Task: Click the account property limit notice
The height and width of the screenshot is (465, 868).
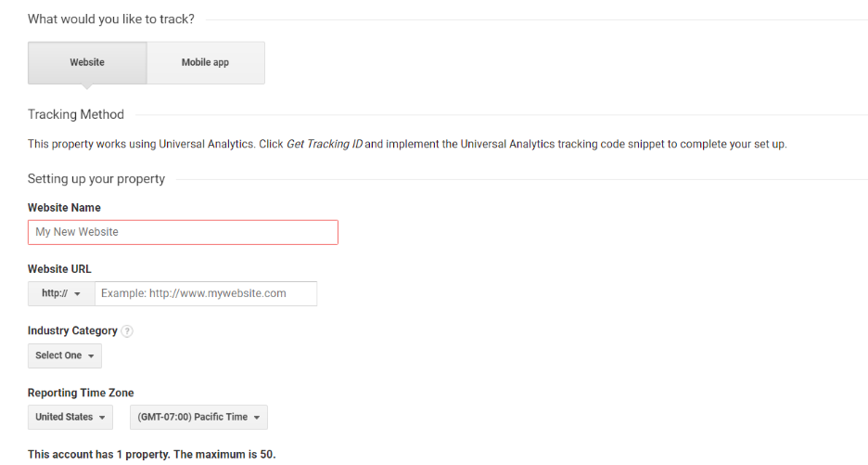Action: click(152, 455)
